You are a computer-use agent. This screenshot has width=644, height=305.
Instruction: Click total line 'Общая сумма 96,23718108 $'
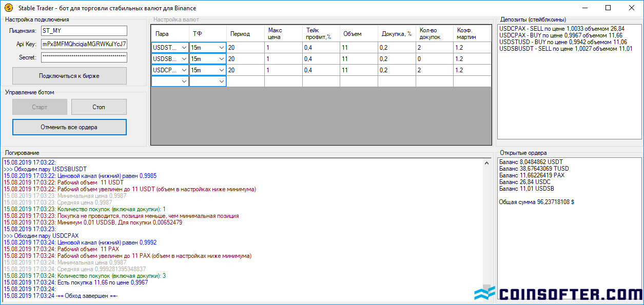(x=537, y=202)
